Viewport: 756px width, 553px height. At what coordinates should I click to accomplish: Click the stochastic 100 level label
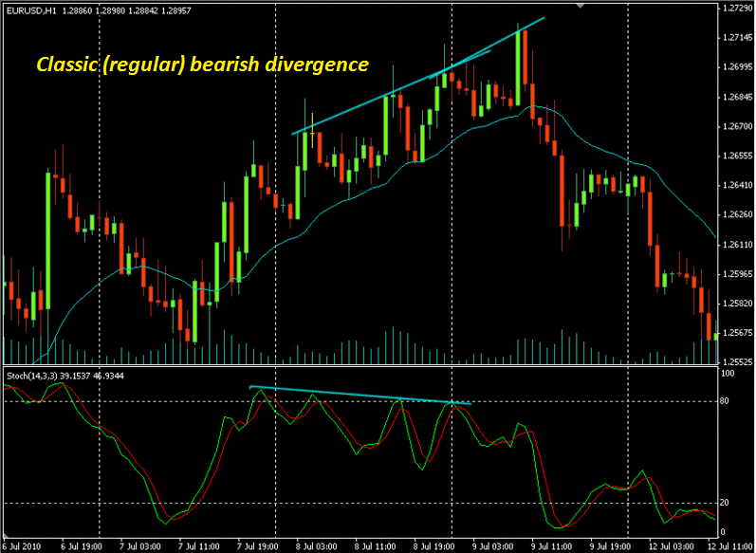728,374
